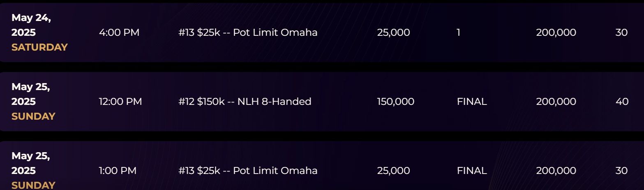Select FINAL in the 1:00 PM Omaha row

(472, 171)
